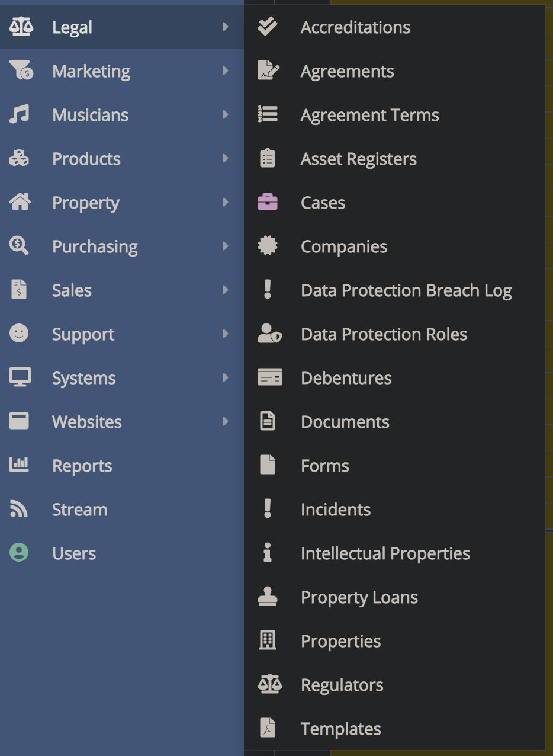Select Data Protection Breach Log
This screenshot has width=553, height=756.
tap(406, 290)
